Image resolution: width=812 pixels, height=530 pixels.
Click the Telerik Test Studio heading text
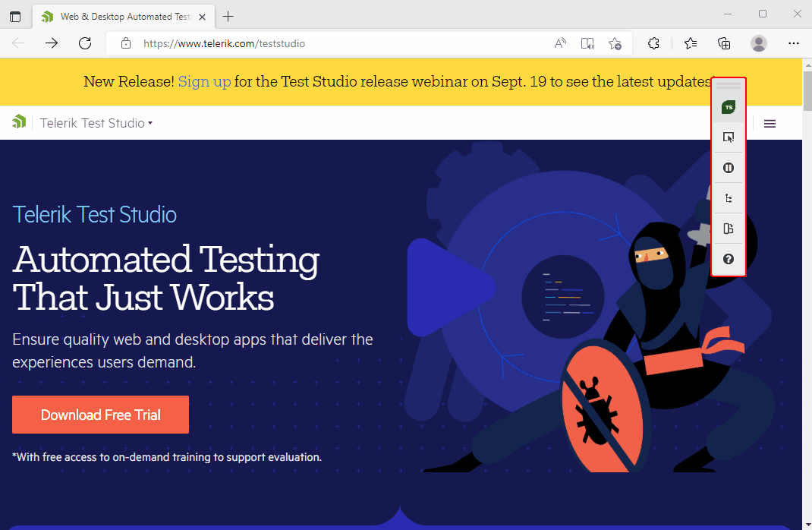click(95, 214)
